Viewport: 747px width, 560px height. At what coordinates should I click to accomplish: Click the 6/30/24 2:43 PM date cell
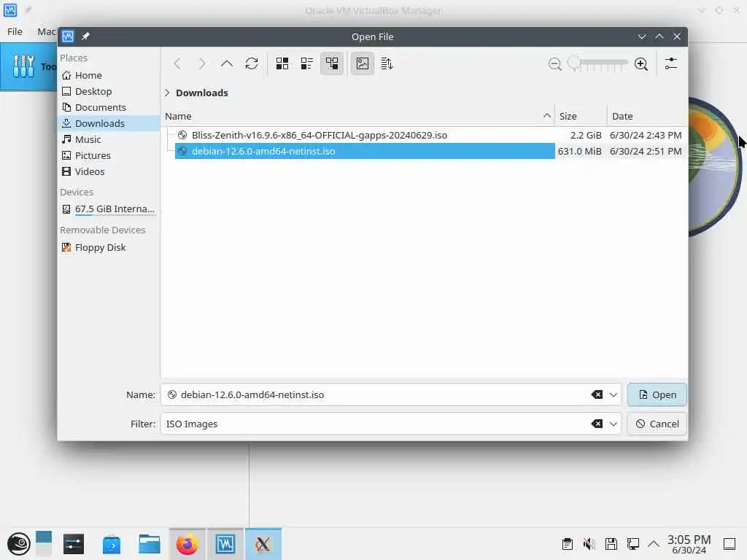pos(646,135)
